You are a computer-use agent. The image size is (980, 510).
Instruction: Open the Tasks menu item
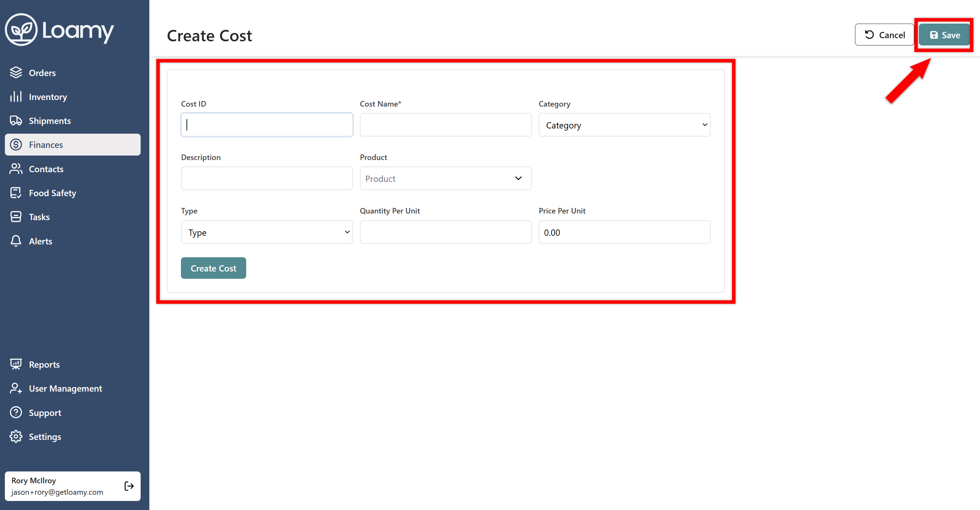(39, 217)
